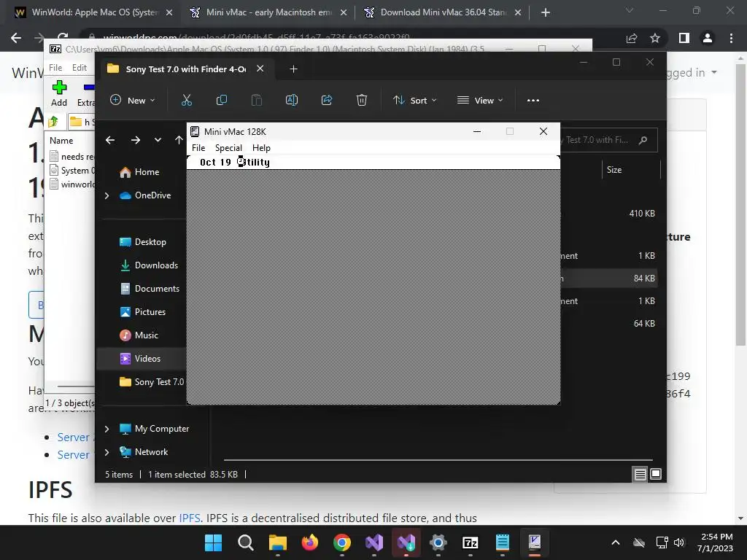Open the New menu in File Explorer
The height and width of the screenshot is (560, 747).
[x=133, y=101]
